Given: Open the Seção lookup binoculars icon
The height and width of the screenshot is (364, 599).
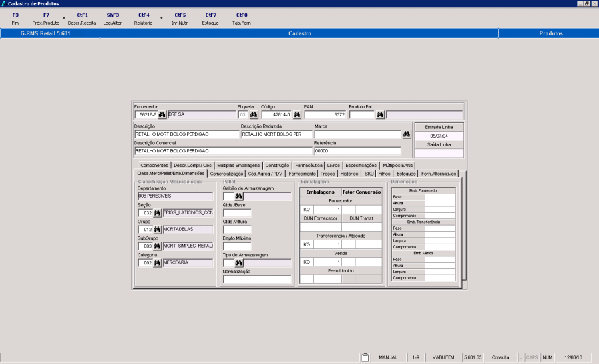Looking at the screenshot, I should point(157,212).
